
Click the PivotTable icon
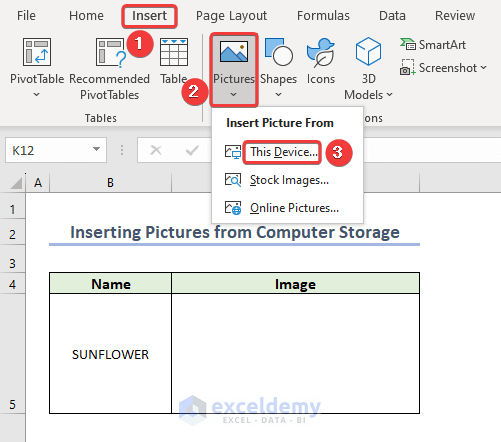pyautogui.click(x=37, y=52)
